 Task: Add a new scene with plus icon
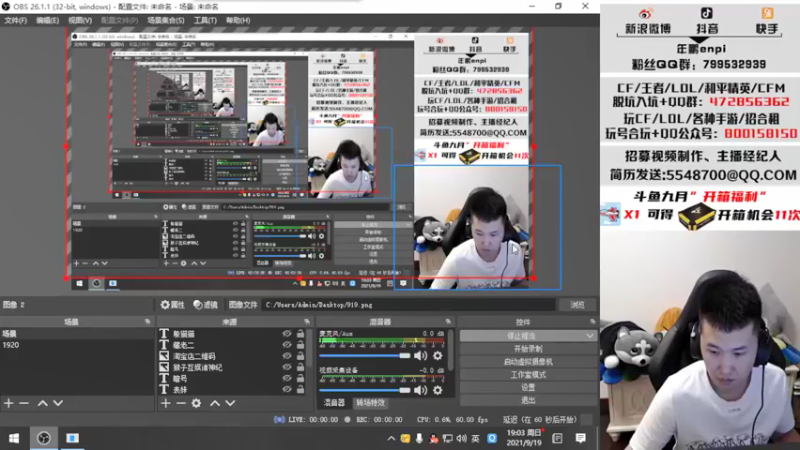click(9, 403)
